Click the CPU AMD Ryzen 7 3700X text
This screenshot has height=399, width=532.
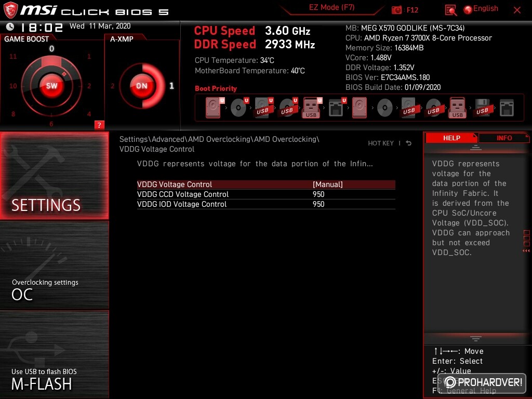pos(419,38)
